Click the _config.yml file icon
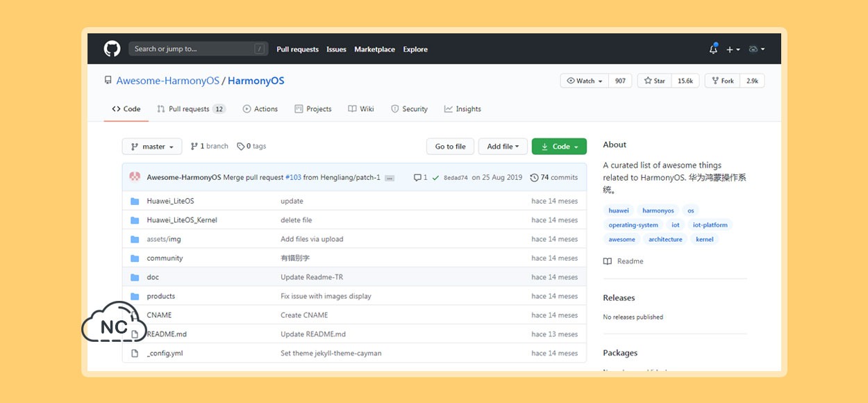Image resolution: width=868 pixels, height=403 pixels. pos(135,353)
